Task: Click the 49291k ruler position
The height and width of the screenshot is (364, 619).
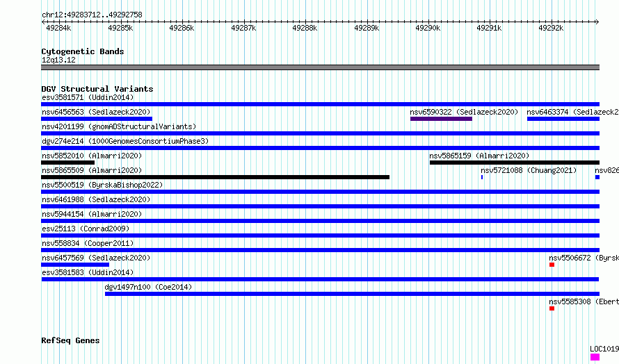Action: pyautogui.click(x=489, y=28)
